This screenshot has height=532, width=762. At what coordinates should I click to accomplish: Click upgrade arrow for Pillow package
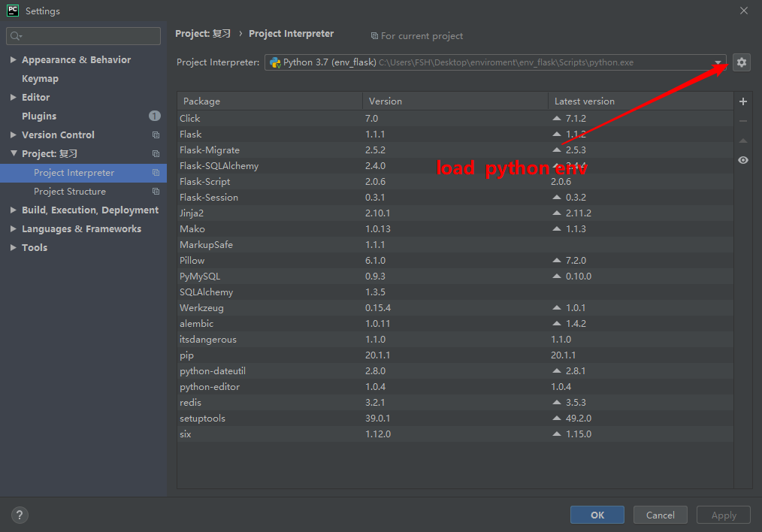point(557,261)
